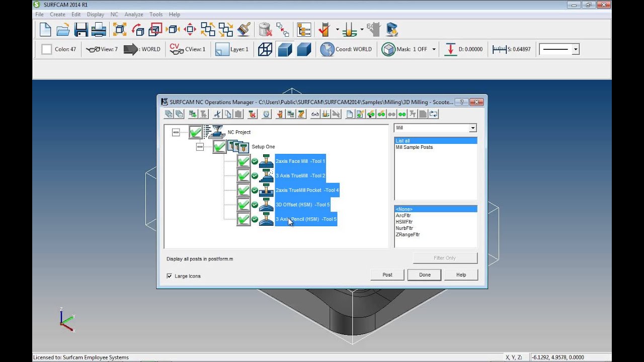Click the wireframe display cube icon
The image size is (644, 362).
265,49
